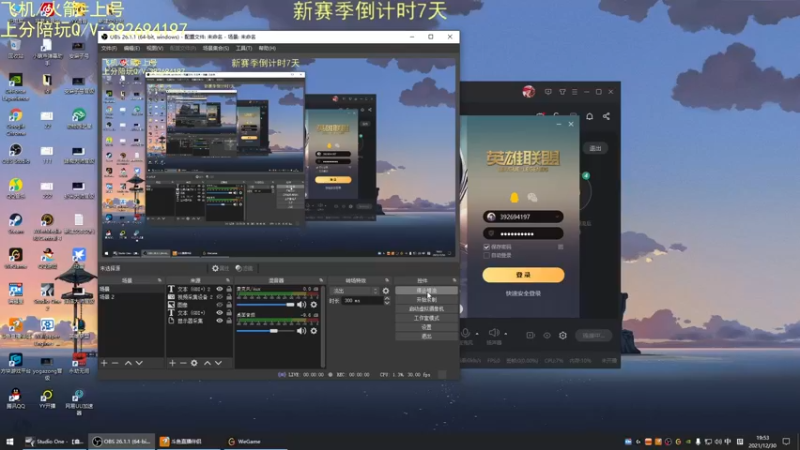Move the selected source up
Image resolution: width=800 pixels, height=450 pixels.
[x=207, y=363]
